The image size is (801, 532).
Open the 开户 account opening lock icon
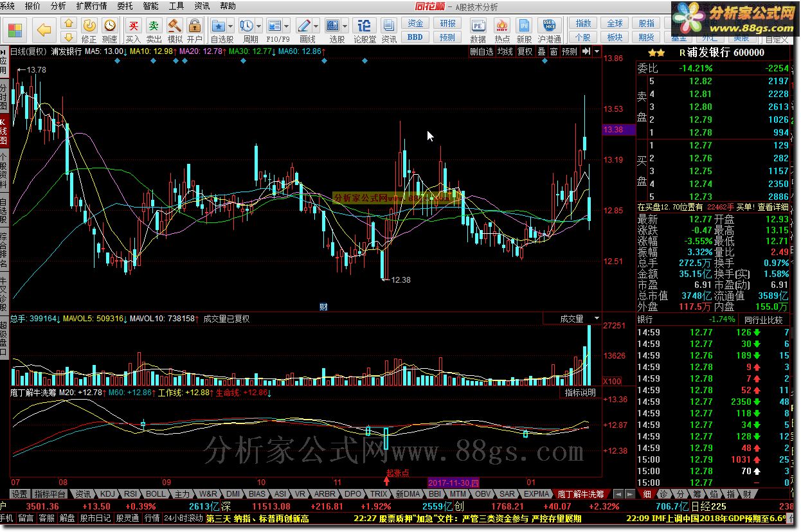(x=195, y=30)
